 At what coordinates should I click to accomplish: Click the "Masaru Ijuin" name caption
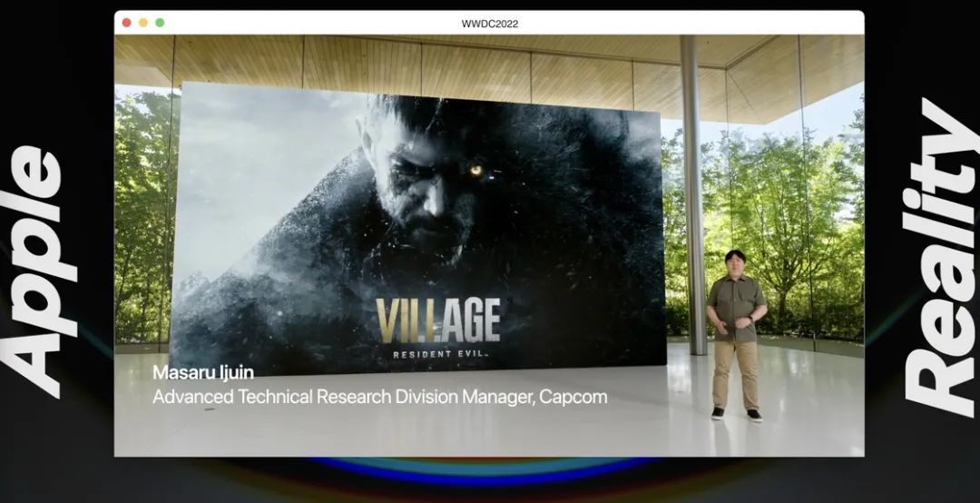202,372
